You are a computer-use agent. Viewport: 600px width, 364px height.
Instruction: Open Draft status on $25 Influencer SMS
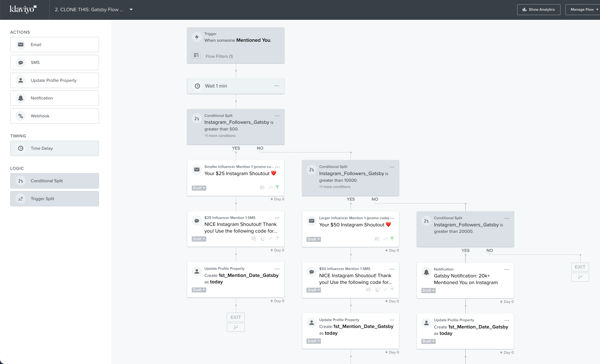point(199,239)
